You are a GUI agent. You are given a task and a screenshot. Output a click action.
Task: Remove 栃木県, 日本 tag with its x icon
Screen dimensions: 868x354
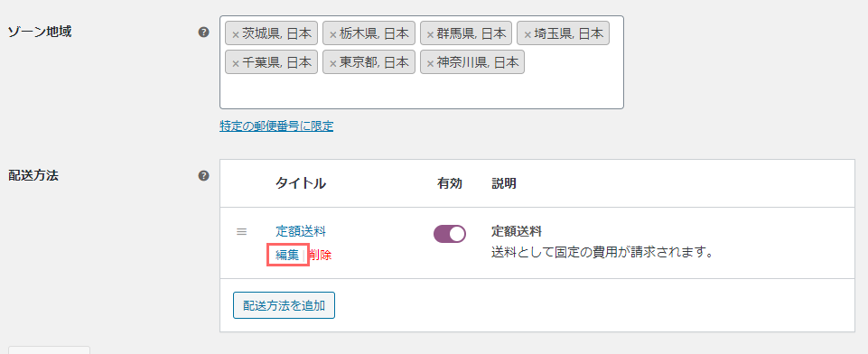[332, 34]
